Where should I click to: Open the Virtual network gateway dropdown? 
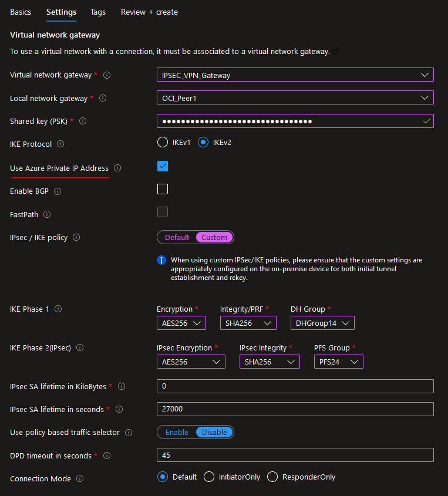click(x=295, y=75)
